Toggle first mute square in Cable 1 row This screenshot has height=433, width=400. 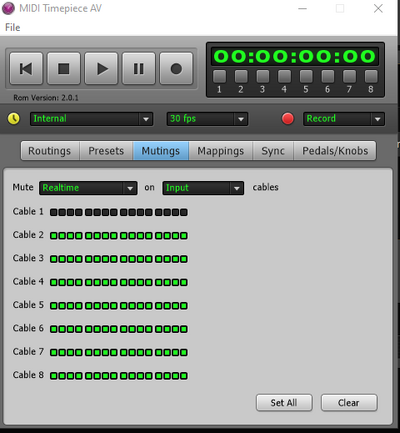click(53, 212)
